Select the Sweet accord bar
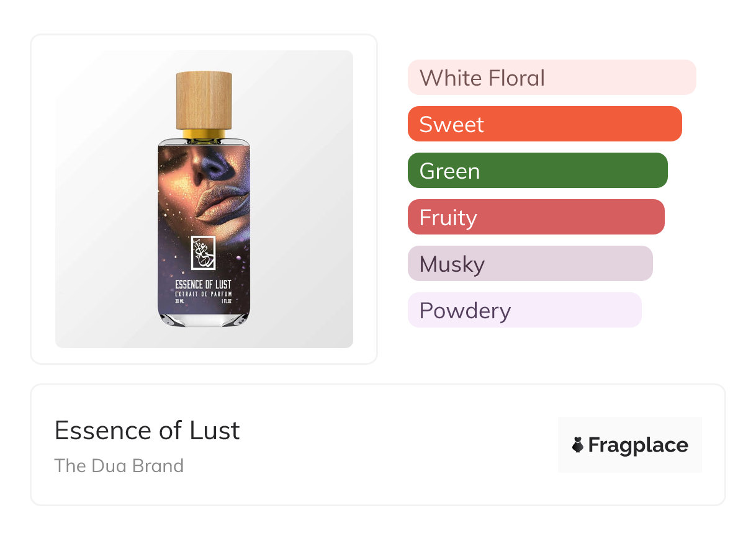The image size is (756, 536). tap(544, 124)
